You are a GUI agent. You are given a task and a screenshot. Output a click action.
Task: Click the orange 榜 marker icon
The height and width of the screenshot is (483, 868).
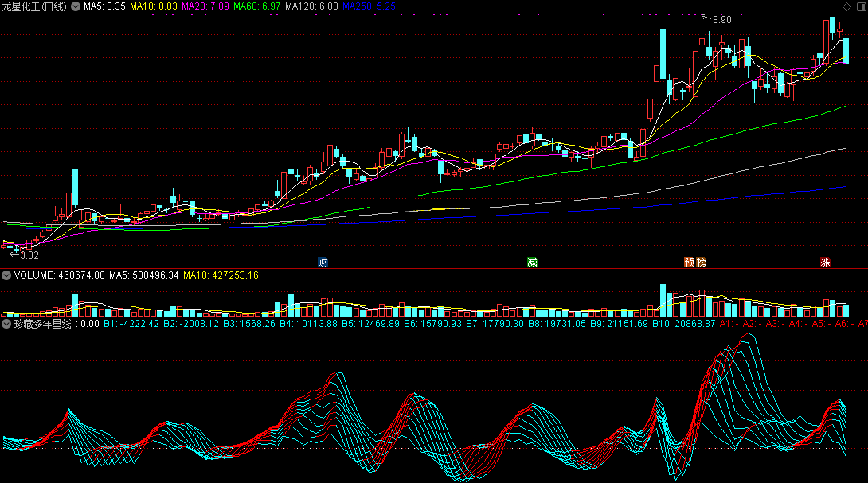point(701,263)
